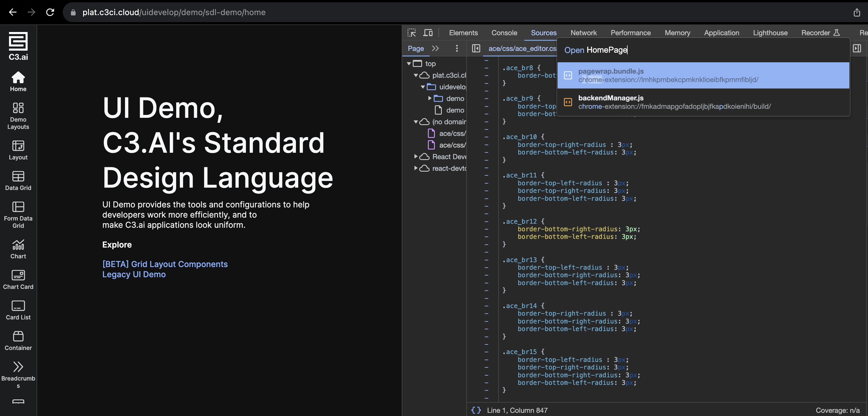Image resolution: width=868 pixels, height=416 pixels.
Task: Open the Legacy UI Demo link
Action: (x=134, y=274)
